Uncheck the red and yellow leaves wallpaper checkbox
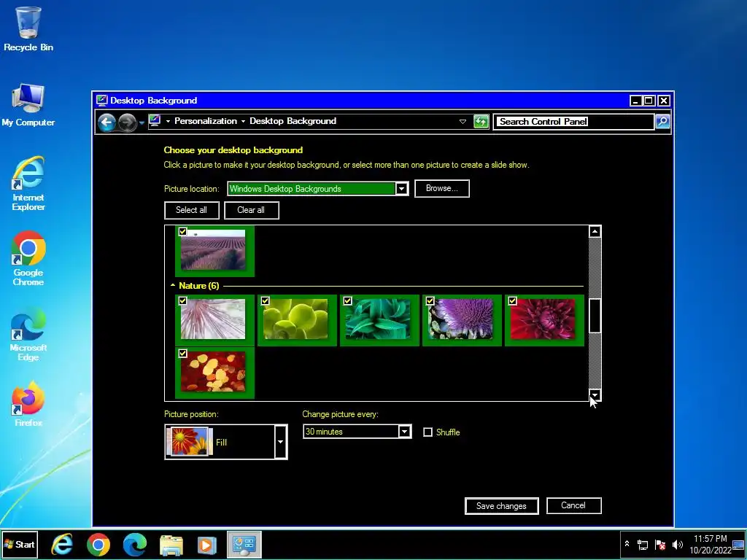 (182, 354)
